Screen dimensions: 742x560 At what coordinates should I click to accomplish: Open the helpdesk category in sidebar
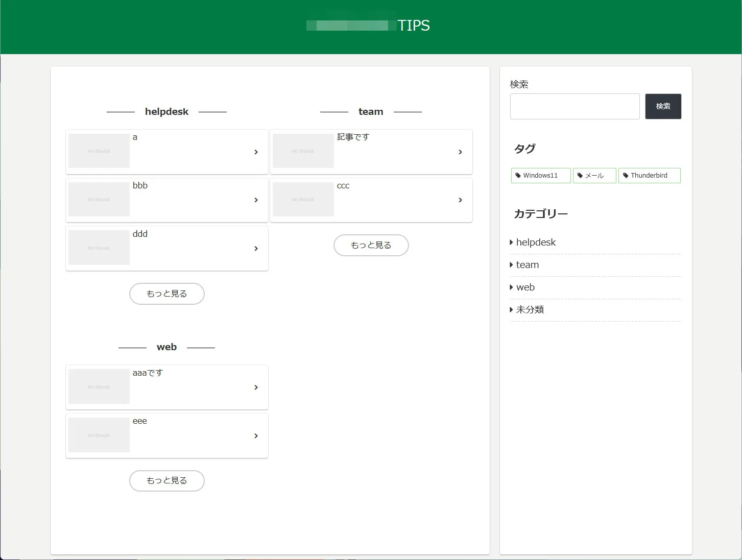click(536, 242)
